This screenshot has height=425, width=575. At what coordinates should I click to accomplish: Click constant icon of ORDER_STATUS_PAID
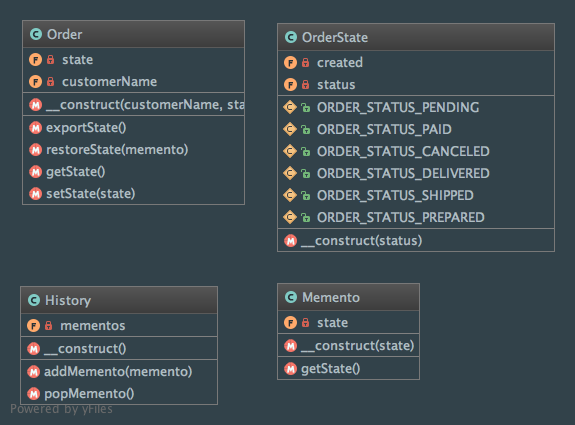290,129
